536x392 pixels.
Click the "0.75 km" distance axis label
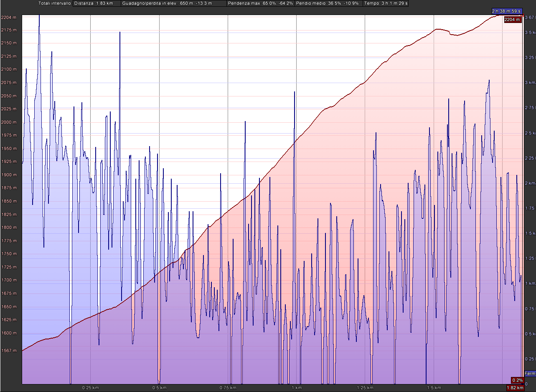point(228,388)
